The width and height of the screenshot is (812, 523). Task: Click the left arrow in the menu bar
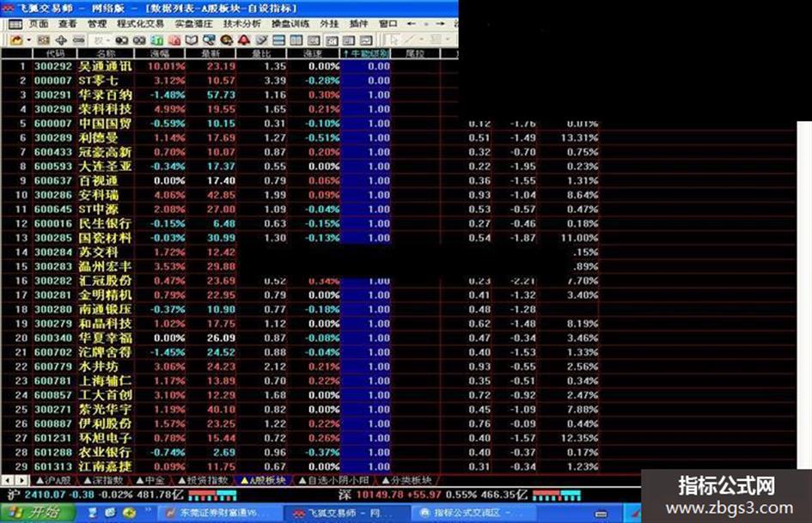coord(412,24)
